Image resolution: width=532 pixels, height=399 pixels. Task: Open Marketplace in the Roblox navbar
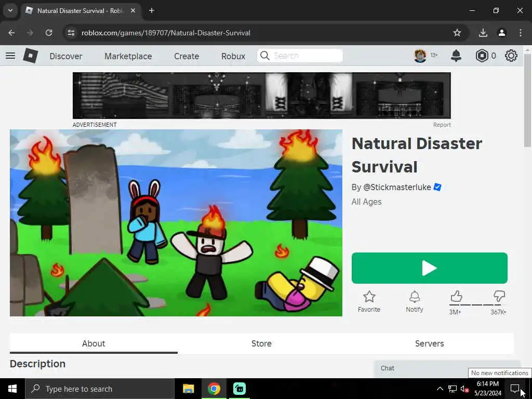point(128,56)
